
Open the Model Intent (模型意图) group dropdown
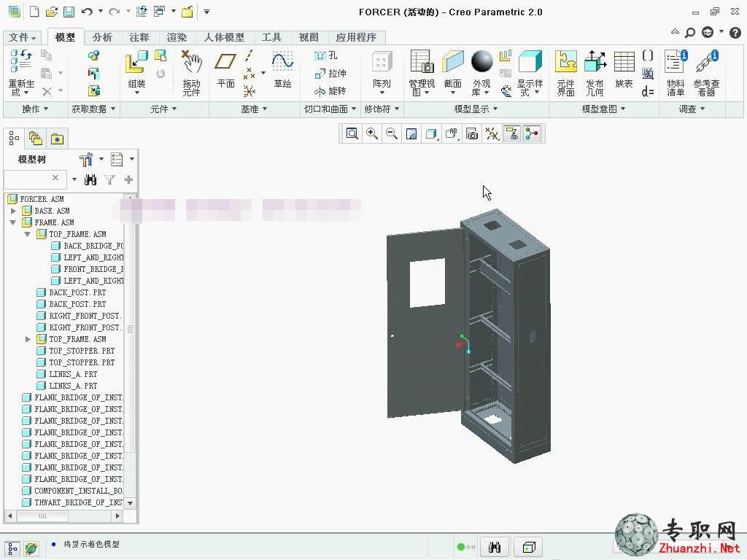click(x=603, y=109)
